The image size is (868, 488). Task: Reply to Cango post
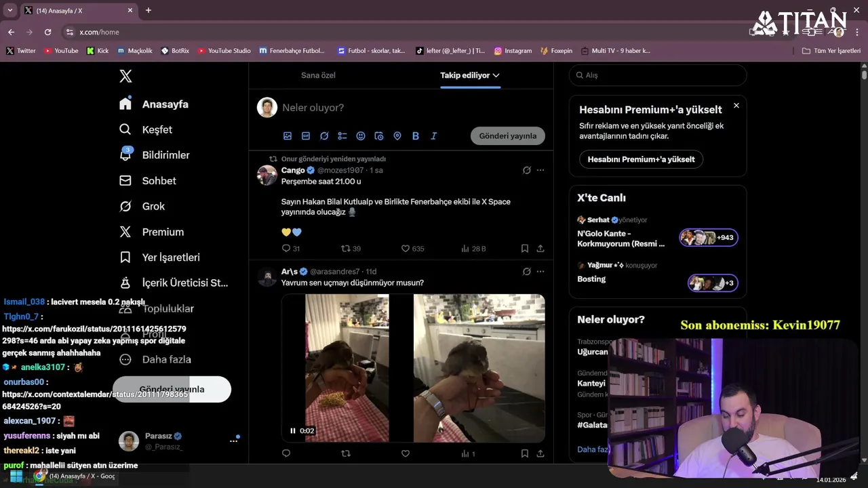[x=290, y=249]
